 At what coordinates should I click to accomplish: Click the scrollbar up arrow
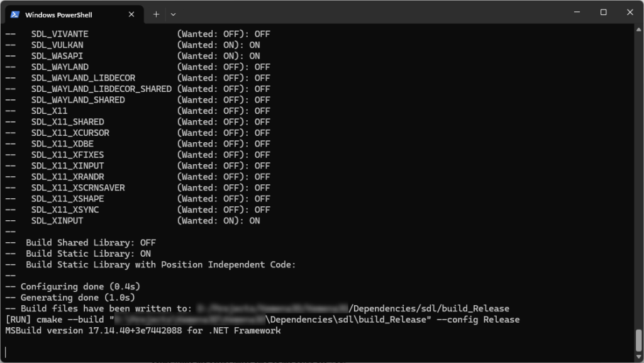coord(639,30)
